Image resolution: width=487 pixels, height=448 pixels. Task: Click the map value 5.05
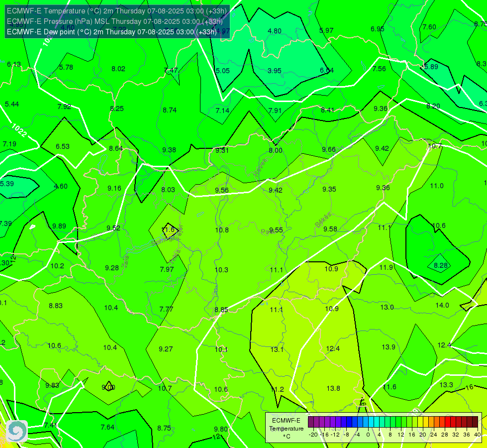point(222,71)
